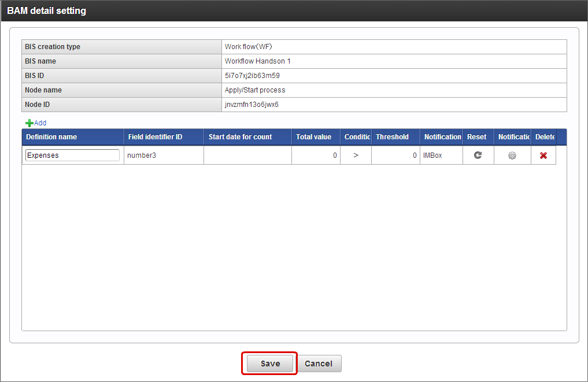Click the Delete column header
The image size is (588, 382).
click(x=545, y=137)
